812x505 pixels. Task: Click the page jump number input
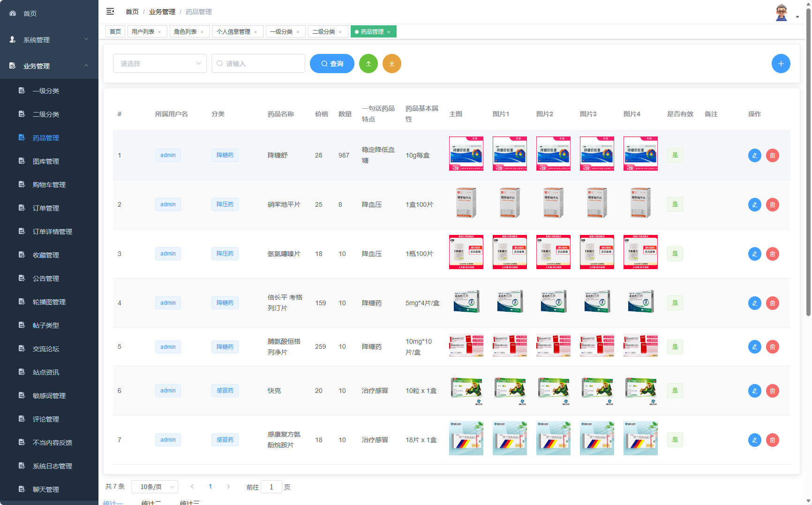[271, 487]
